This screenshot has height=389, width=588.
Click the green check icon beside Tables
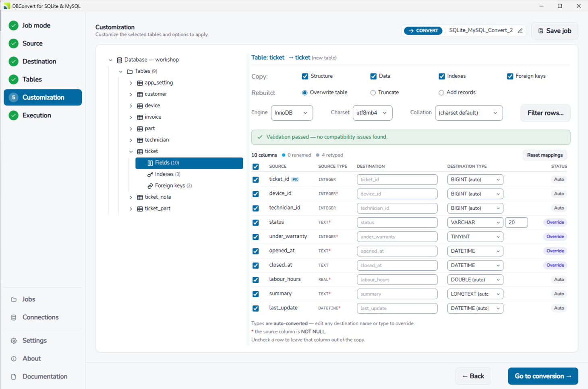[x=14, y=80]
